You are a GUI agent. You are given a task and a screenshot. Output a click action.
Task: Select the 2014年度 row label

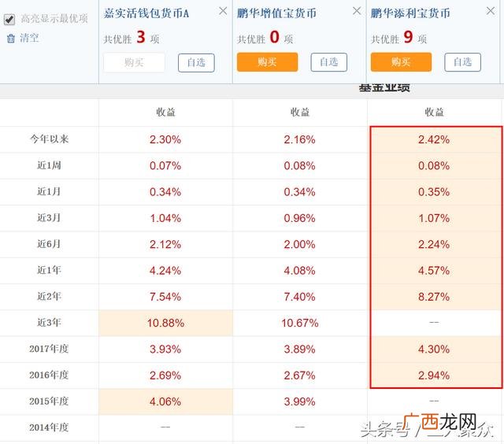tap(49, 427)
